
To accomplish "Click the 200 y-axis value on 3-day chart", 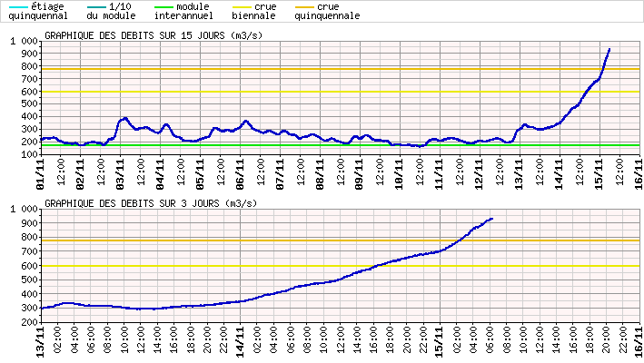I will [30, 322].
